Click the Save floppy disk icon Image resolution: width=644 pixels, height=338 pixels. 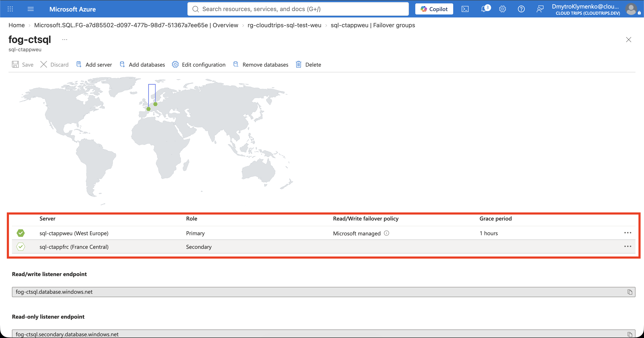tap(15, 64)
